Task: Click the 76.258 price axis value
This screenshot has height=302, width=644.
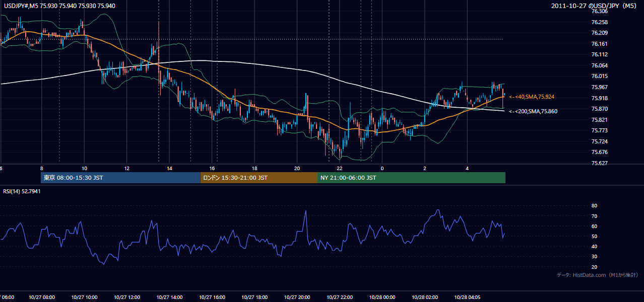Action: coord(599,22)
